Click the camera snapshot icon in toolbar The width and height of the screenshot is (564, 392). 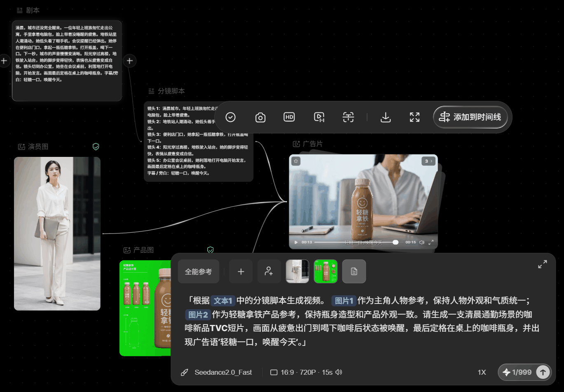[260, 117]
